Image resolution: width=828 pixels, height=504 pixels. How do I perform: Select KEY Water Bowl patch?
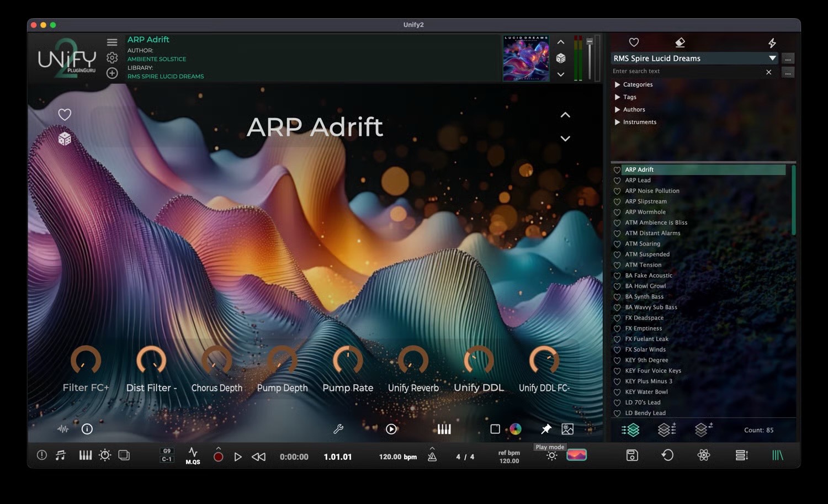coord(646,392)
